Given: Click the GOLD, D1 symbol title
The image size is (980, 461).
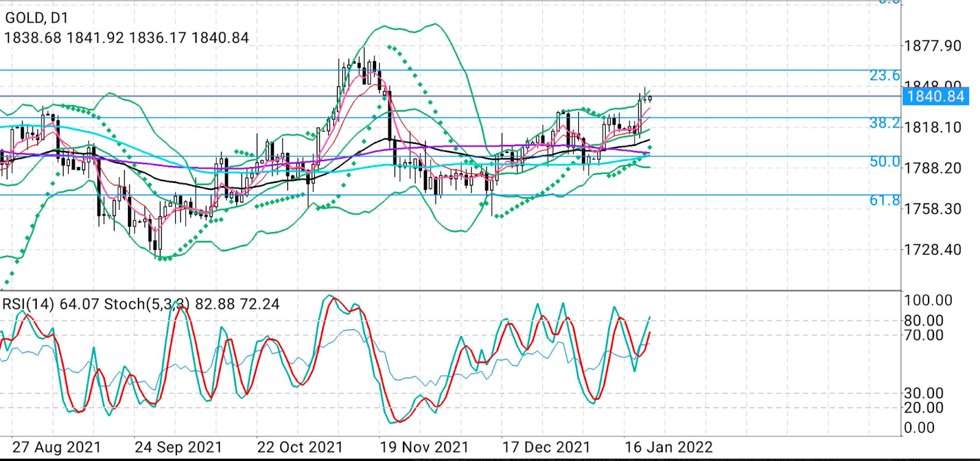Looking at the screenshot, I should (36, 18).
